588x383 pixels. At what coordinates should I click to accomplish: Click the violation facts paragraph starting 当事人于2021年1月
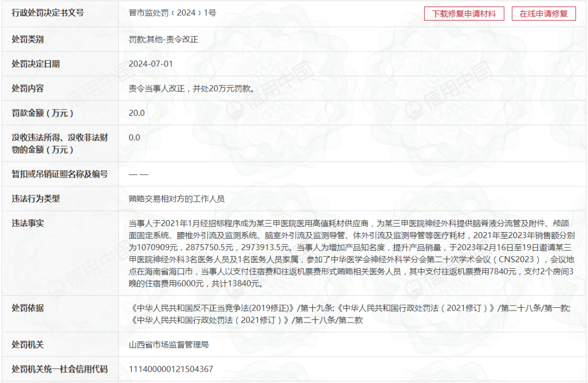coord(348,253)
